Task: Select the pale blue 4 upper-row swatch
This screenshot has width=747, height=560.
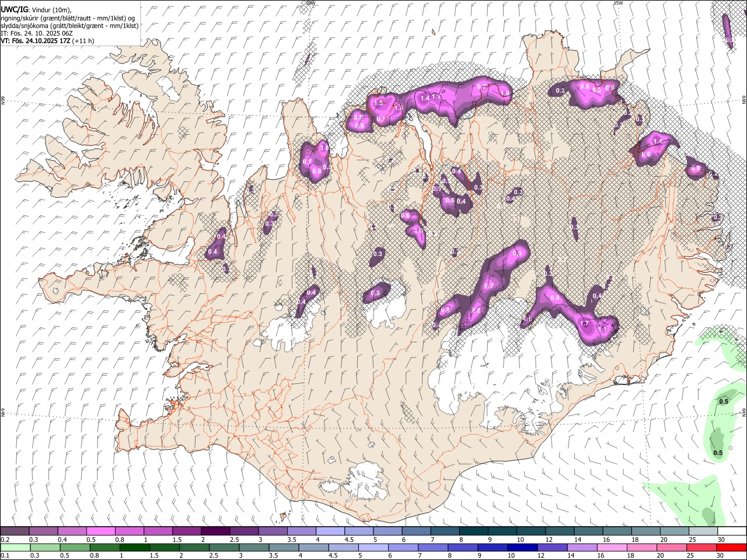Action: (x=330, y=531)
